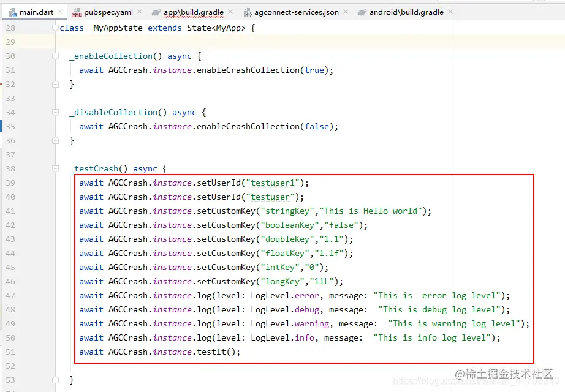
Task: Click line number 29 in the gutter
Action: [x=10, y=42]
